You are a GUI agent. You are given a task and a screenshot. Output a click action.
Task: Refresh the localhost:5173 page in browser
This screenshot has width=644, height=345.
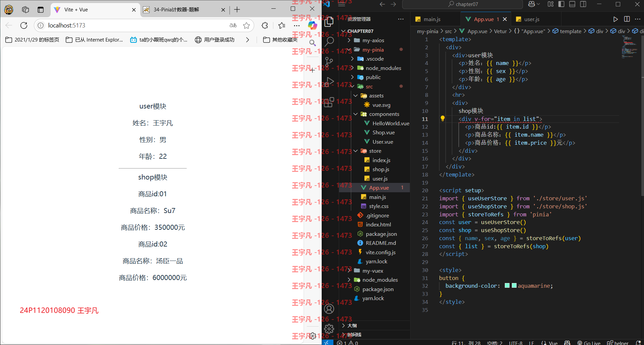tap(24, 25)
